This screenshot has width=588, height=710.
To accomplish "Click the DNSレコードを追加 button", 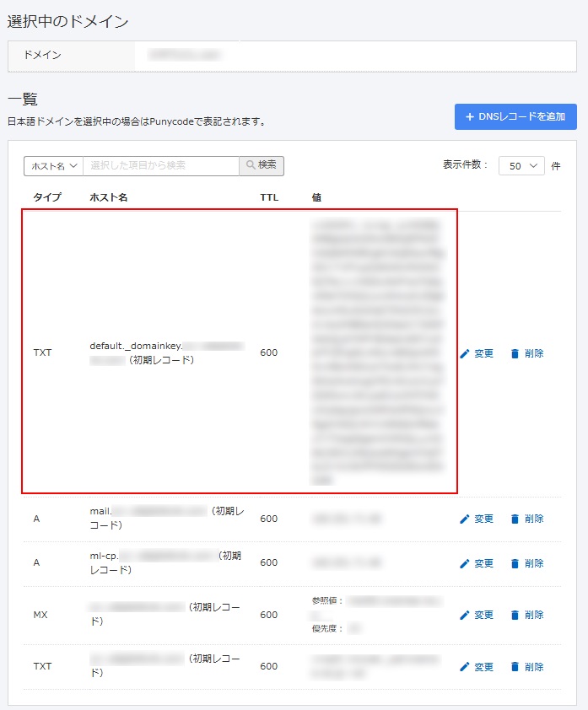I will coord(515,117).
